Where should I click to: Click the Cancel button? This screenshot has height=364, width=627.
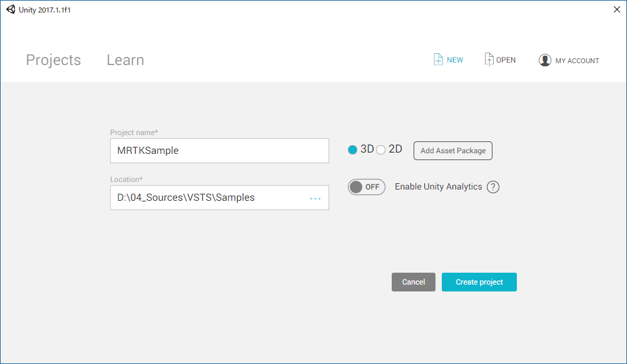414,282
